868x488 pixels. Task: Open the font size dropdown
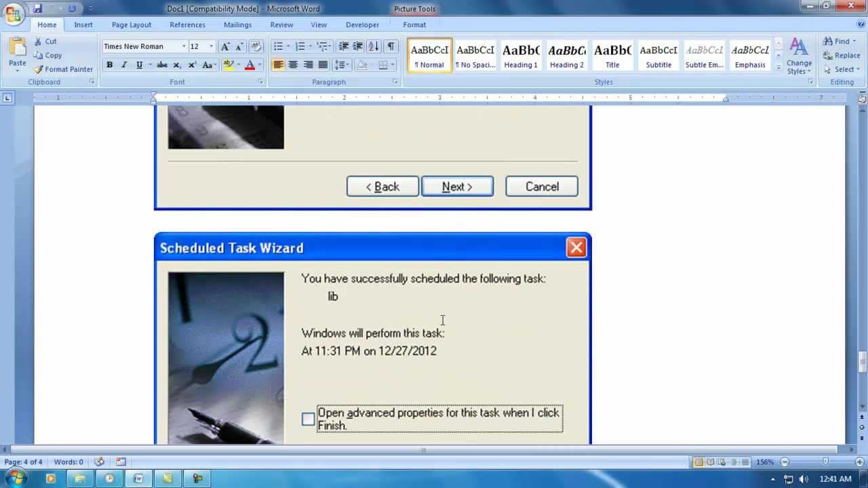[x=211, y=46]
